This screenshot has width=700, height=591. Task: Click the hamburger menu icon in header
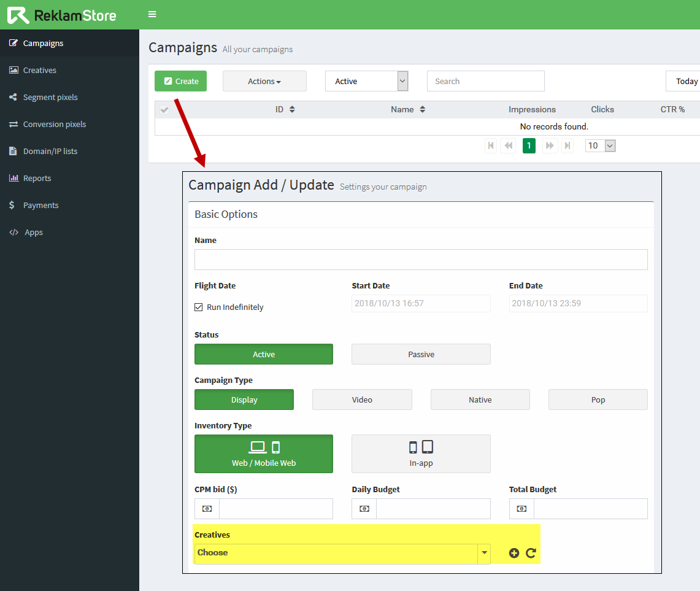[152, 15]
